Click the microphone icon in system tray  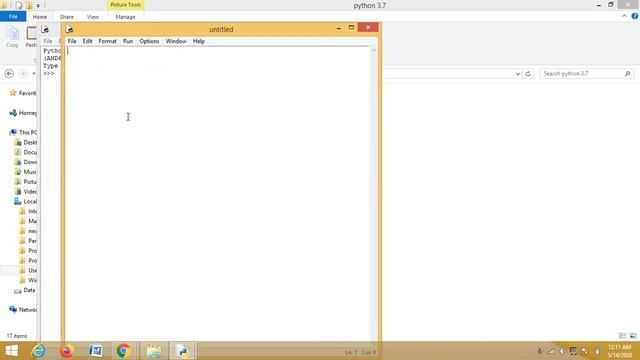click(540, 351)
